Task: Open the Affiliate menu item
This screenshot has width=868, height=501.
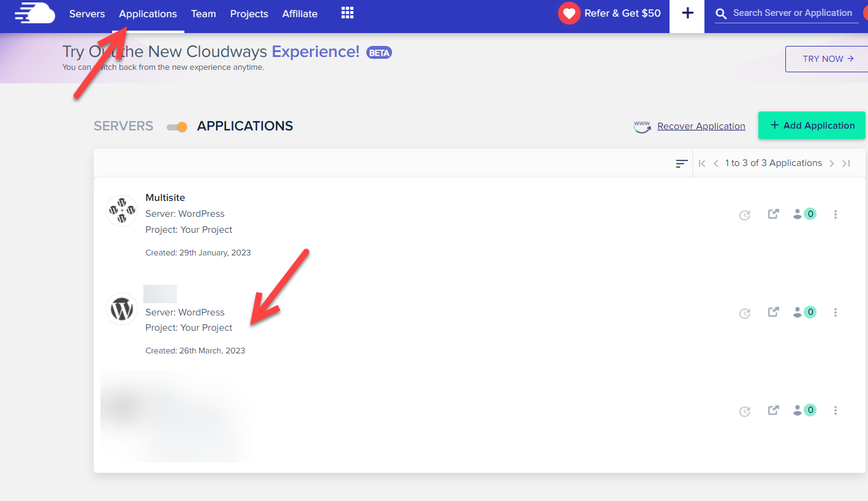Action: [300, 13]
